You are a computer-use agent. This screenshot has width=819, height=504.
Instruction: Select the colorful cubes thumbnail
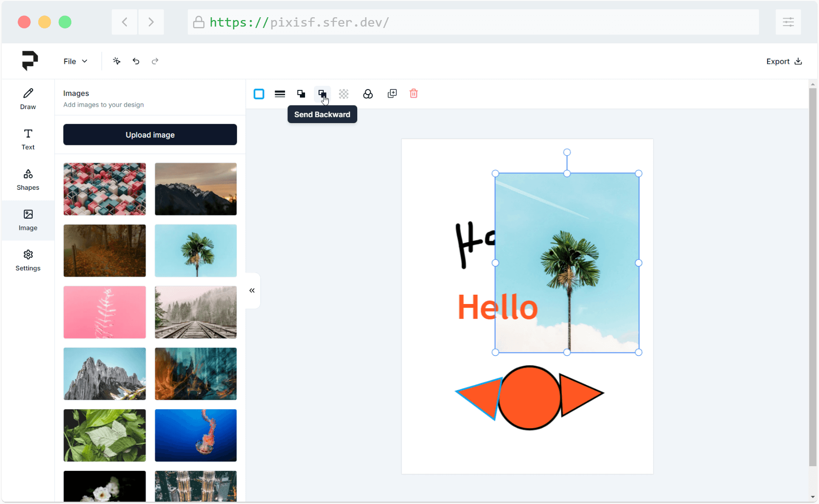pyautogui.click(x=104, y=189)
